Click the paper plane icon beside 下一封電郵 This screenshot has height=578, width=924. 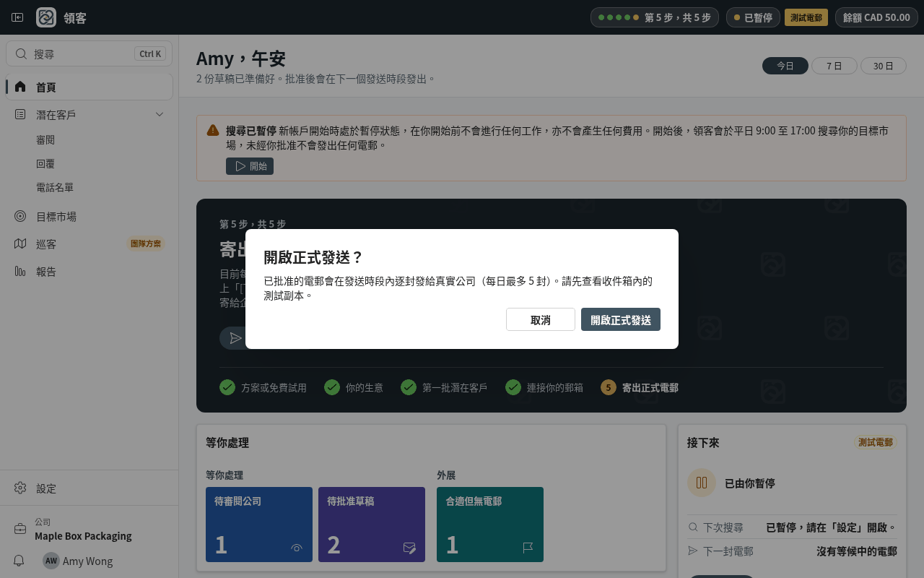(x=693, y=551)
